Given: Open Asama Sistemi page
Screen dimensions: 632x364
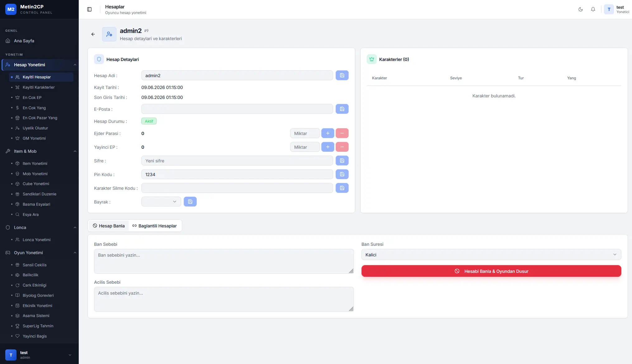Looking at the screenshot, I should coord(41,315).
